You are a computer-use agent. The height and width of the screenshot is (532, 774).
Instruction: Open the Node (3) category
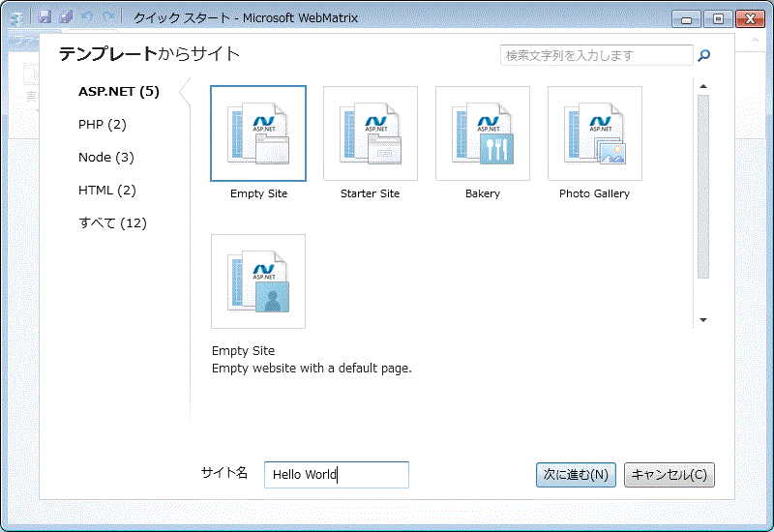106,158
